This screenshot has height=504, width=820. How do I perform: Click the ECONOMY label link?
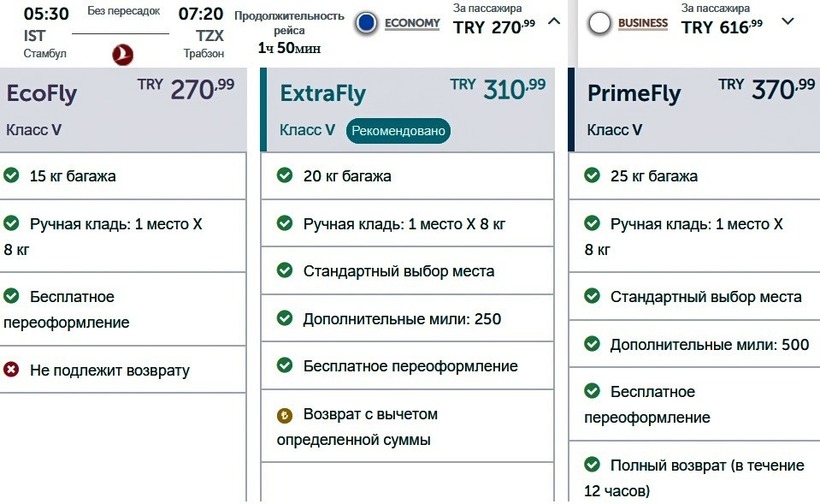tap(412, 23)
